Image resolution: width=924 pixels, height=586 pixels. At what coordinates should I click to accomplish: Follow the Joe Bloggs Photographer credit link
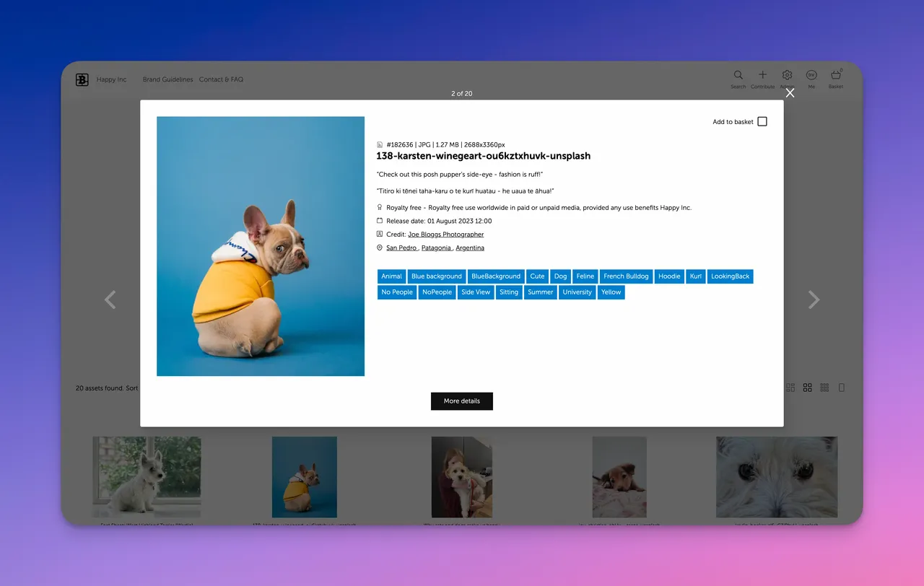pyautogui.click(x=445, y=235)
